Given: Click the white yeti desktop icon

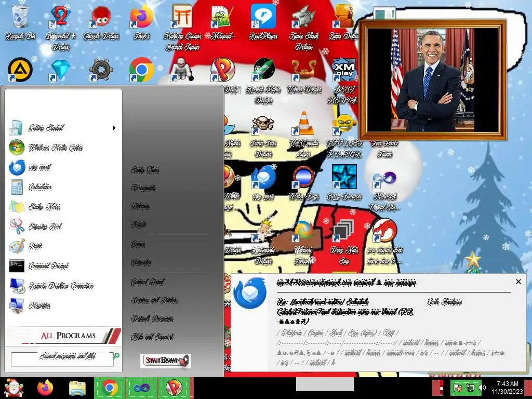Looking at the screenshot, I should click(x=182, y=70).
